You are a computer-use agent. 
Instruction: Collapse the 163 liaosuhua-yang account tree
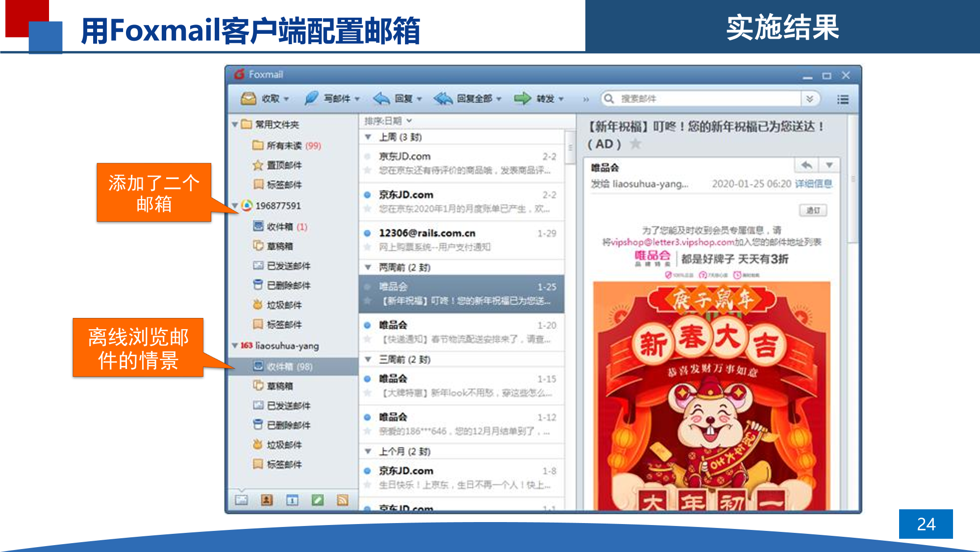coord(235,346)
